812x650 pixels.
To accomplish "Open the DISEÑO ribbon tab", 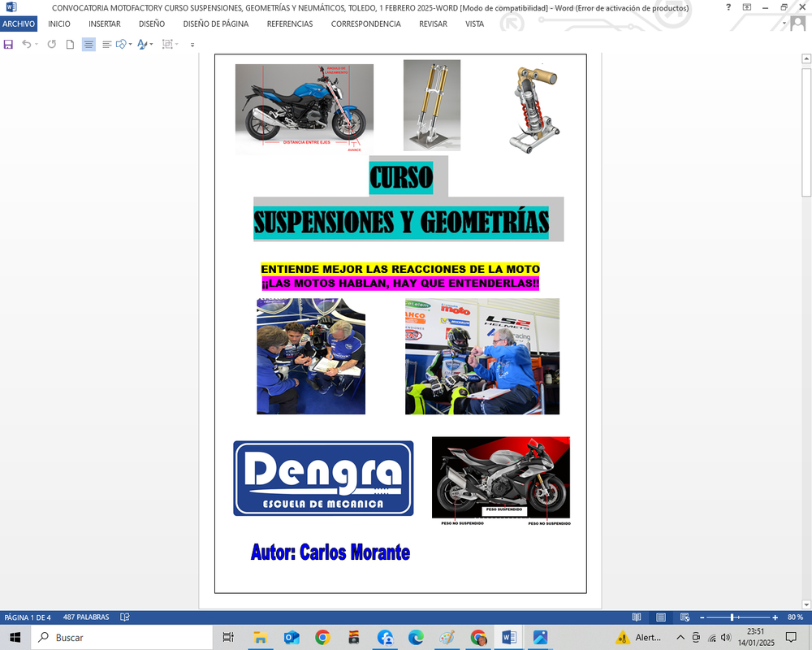I will point(152,24).
